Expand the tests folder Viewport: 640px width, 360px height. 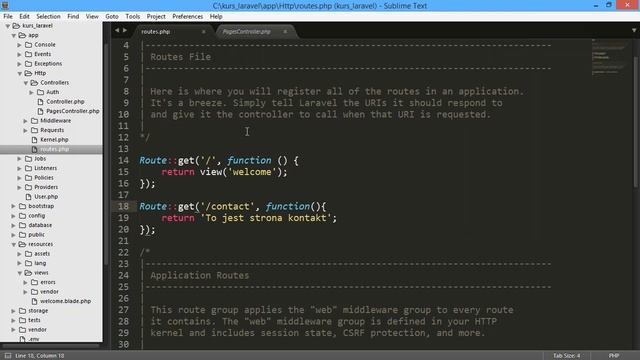click(x=14, y=320)
